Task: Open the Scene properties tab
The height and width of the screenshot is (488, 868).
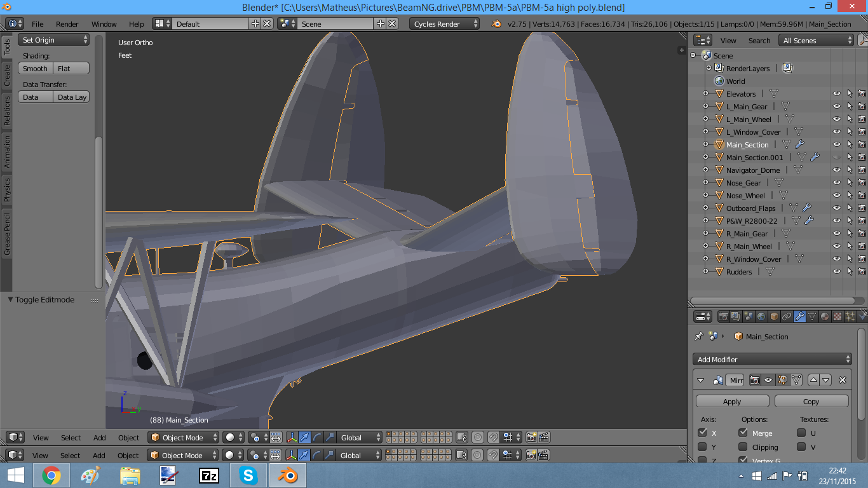Action: coord(749,316)
